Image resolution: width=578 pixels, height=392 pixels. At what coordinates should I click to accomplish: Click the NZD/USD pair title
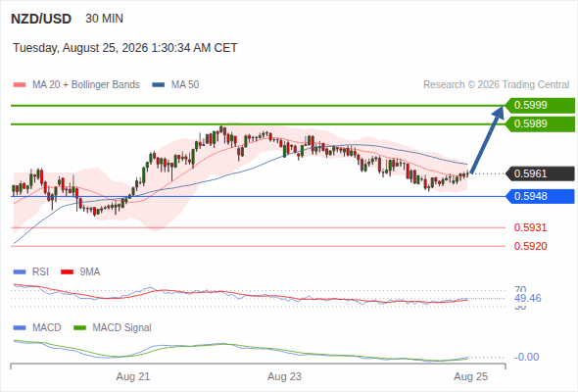[41, 19]
